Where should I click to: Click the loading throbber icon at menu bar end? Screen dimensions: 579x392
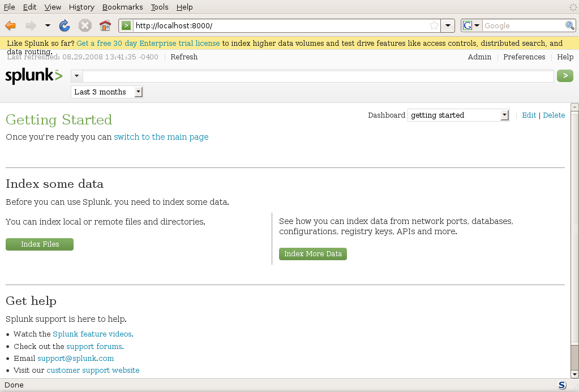pos(573,7)
